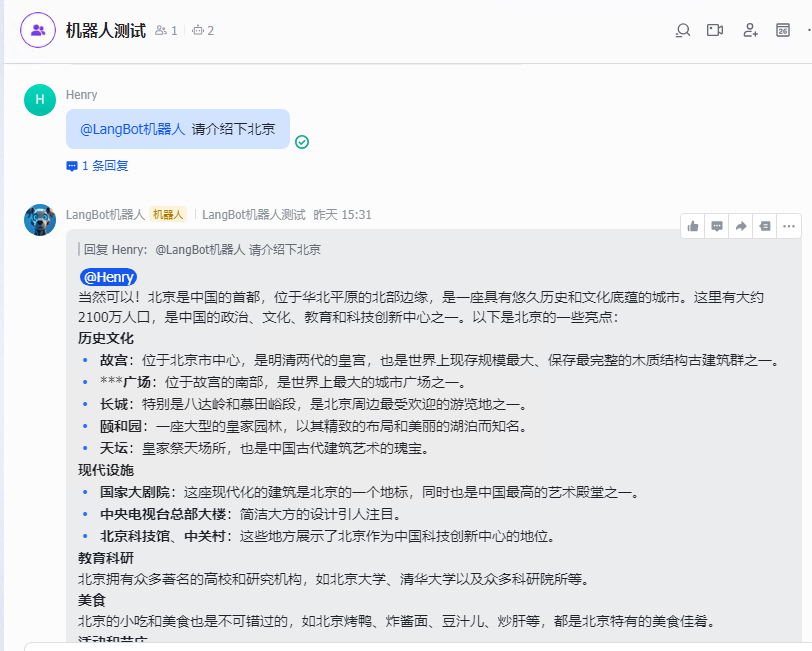
Task: Click the LangBot robot avatar
Action: click(x=40, y=220)
